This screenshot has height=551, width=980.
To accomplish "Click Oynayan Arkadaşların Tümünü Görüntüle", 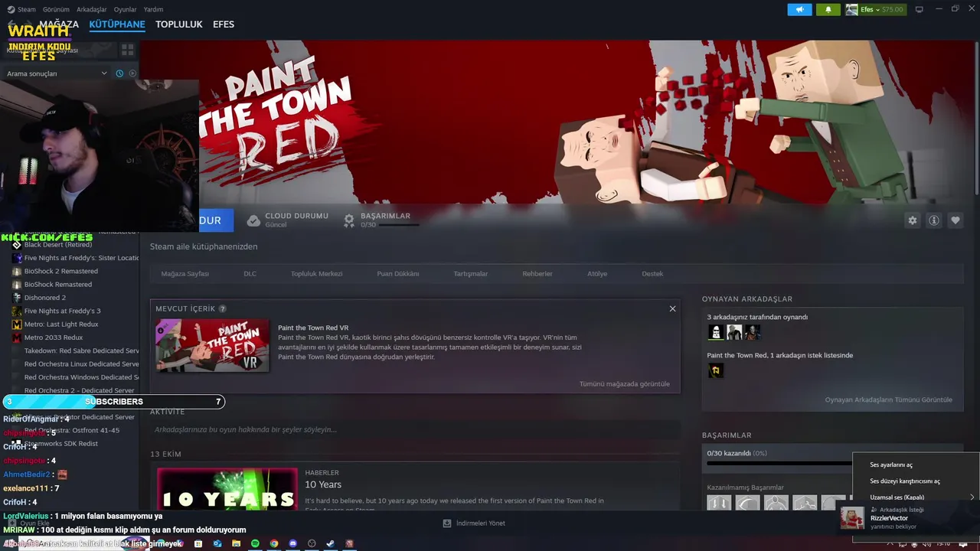I will pos(889,399).
